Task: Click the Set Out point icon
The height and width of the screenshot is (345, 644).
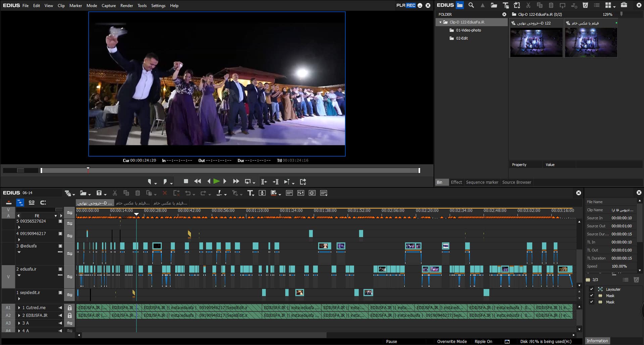Action: pyautogui.click(x=165, y=182)
